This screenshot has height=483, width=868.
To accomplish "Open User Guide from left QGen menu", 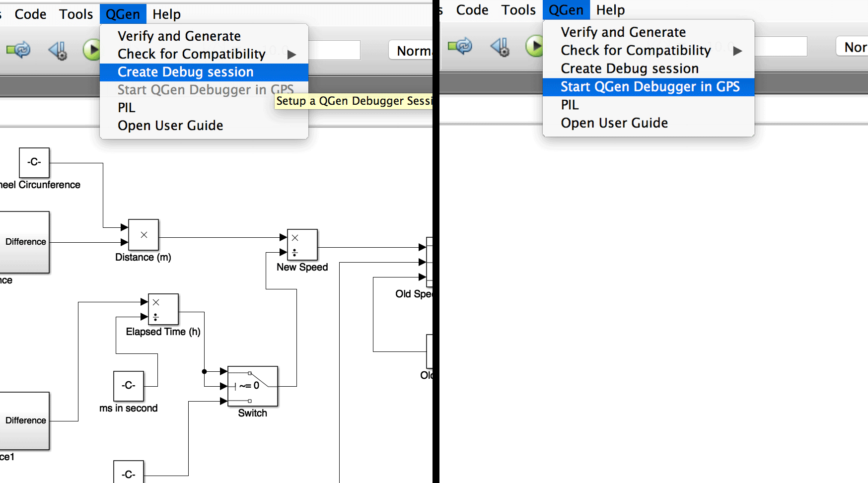I will click(x=204, y=125).
